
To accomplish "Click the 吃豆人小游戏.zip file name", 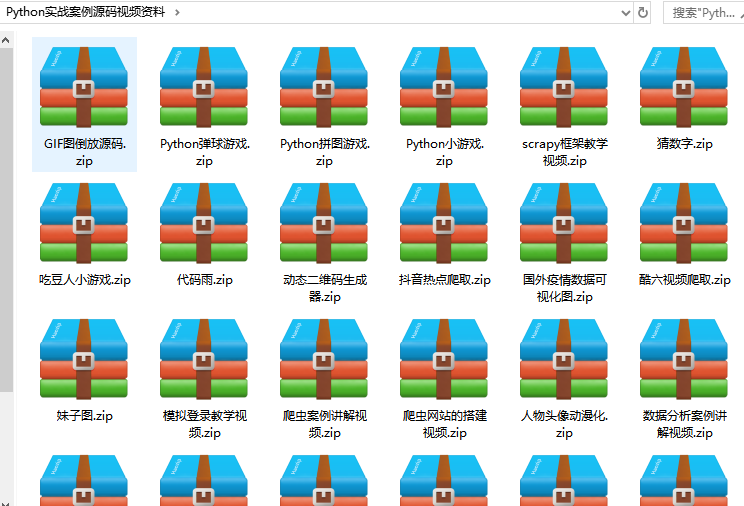I will tap(85, 280).
